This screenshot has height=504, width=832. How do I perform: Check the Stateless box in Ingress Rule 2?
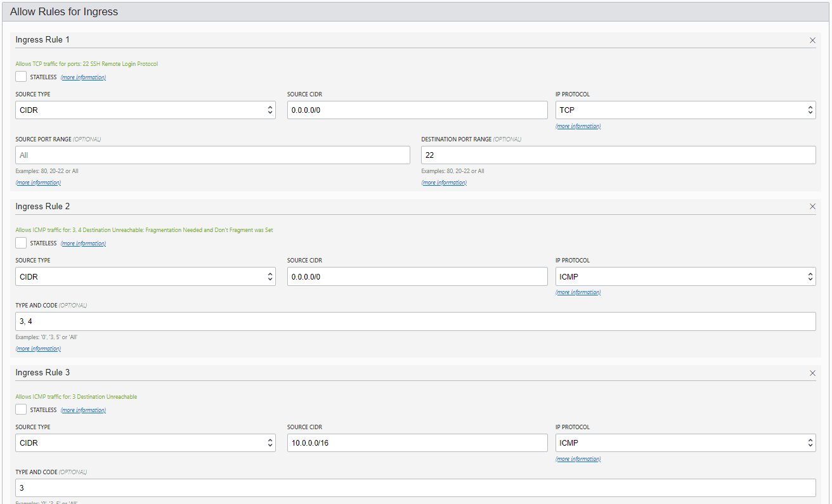pos(21,242)
